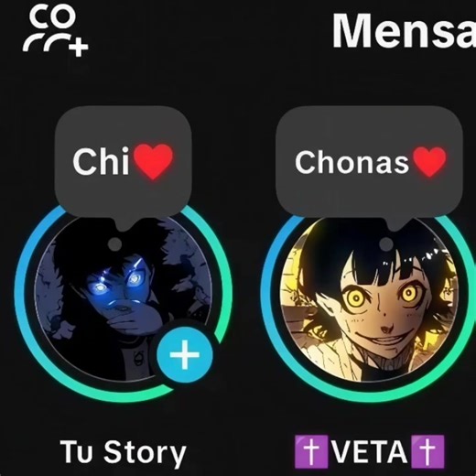
Task: Click the small dot under Chi bubble
Action: click(x=114, y=244)
